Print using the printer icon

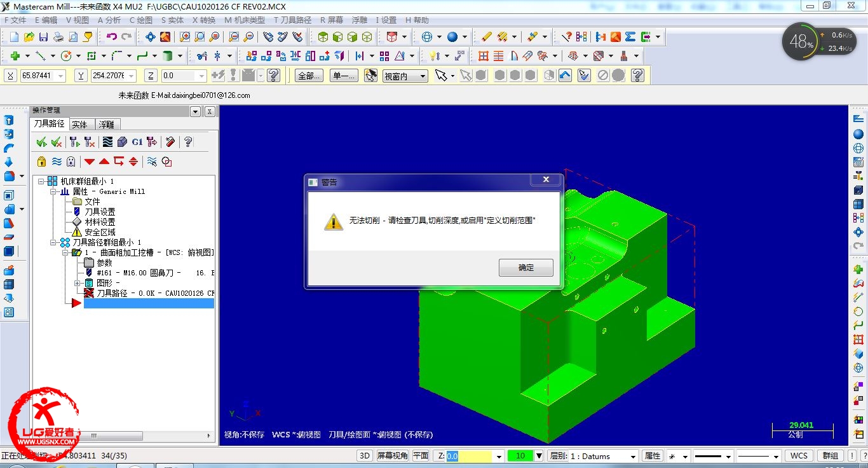[x=58, y=37]
